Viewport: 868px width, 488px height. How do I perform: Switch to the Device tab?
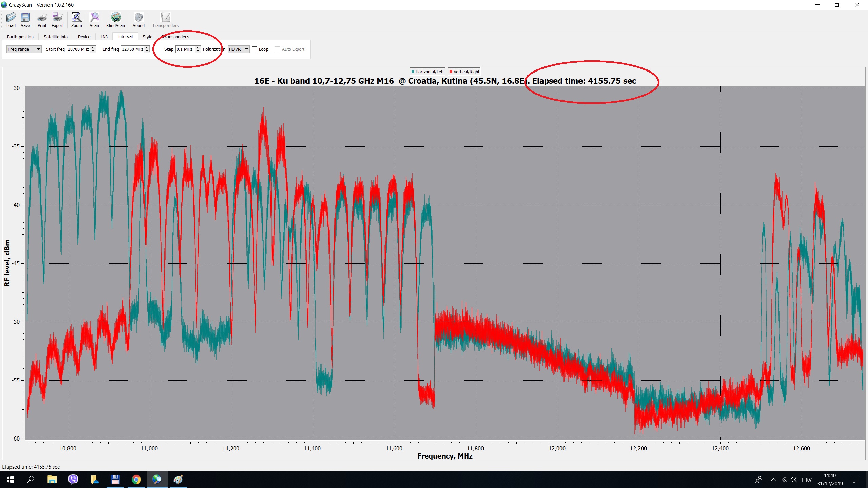tap(84, 37)
